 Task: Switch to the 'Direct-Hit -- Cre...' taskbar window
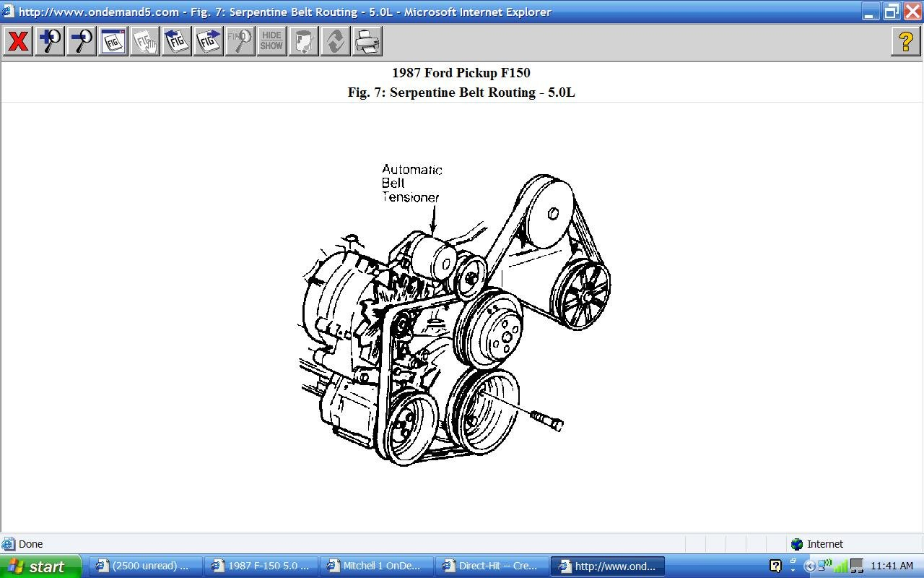click(492, 566)
